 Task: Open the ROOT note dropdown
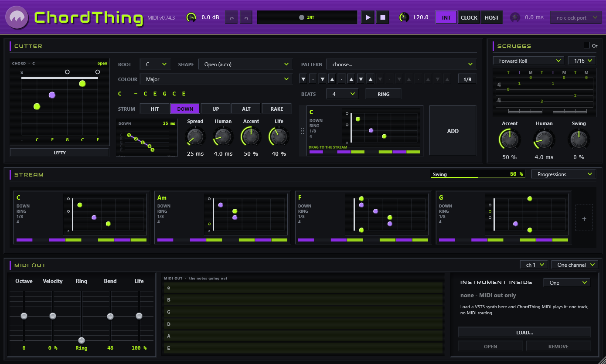click(155, 64)
